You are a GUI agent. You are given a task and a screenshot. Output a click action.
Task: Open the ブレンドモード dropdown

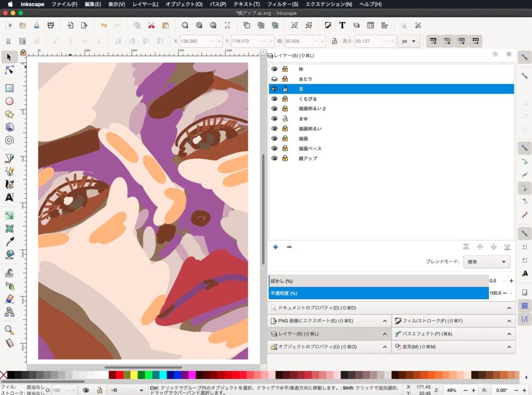(486, 262)
